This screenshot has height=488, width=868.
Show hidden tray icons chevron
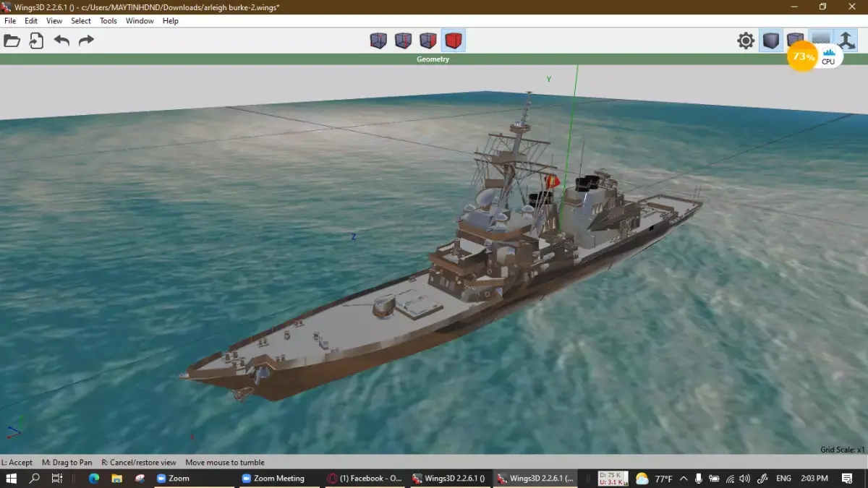[683, 478]
